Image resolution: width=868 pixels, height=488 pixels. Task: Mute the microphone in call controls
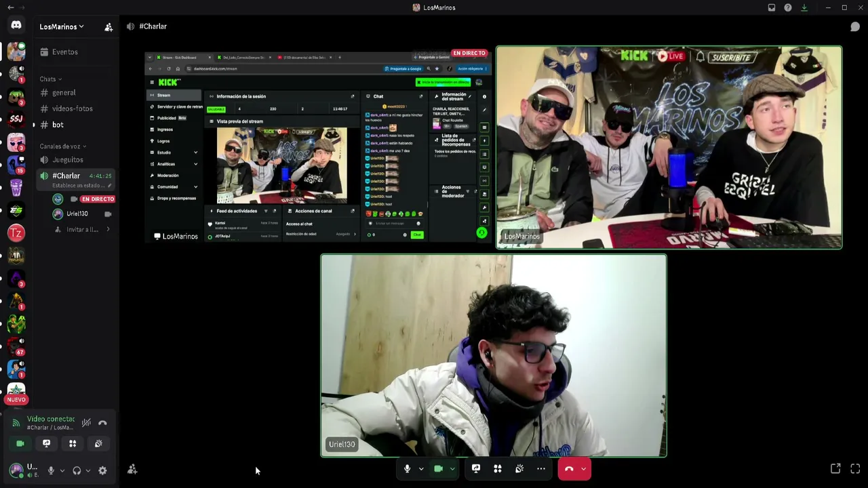tap(407, 468)
